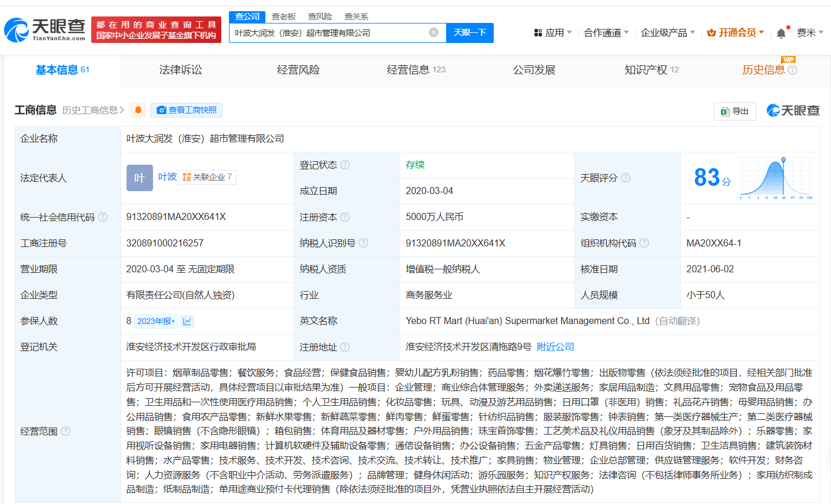
Task: Click the 淮安经济技术开发区行政审批局 authority value
Action: pyautogui.click(x=191, y=347)
